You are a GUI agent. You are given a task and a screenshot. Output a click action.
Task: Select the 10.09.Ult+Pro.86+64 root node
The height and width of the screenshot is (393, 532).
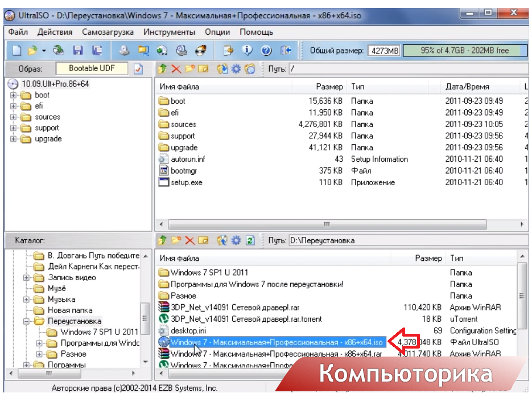click(x=55, y=84)
